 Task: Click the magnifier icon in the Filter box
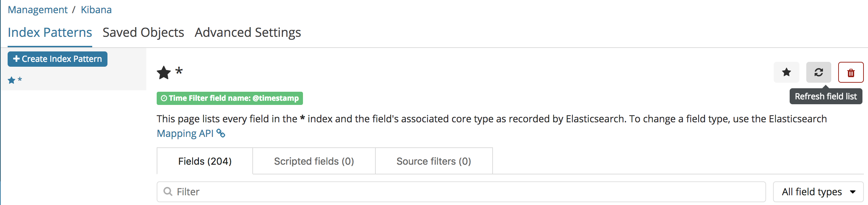pyautogui.click(x=168, y=191)
